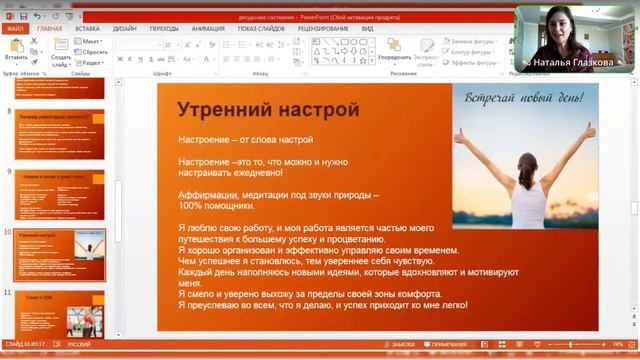Decrease font size with the smaller A icon
The width and height of the screenshot is (640, 360).
pos(198,45)
